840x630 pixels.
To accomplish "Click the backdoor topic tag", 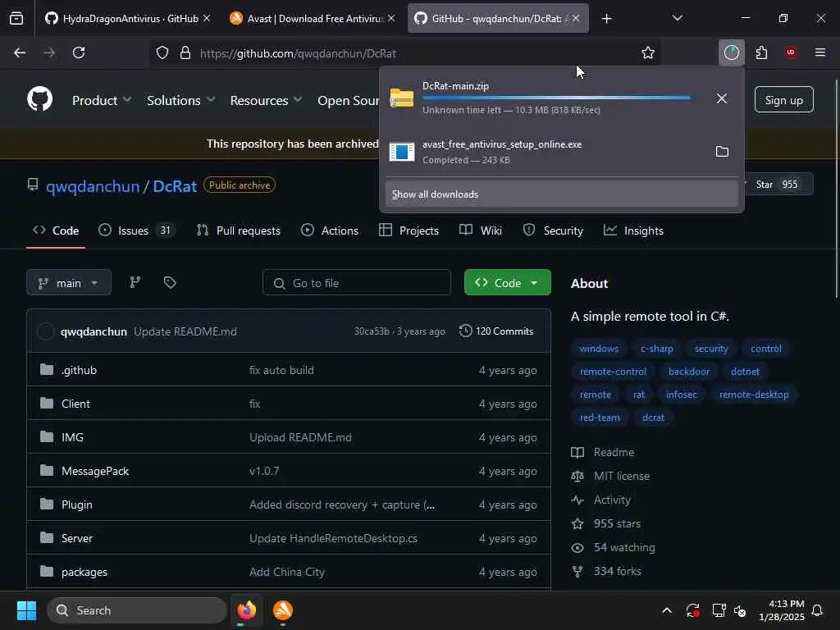I will [x=689, y=372].
